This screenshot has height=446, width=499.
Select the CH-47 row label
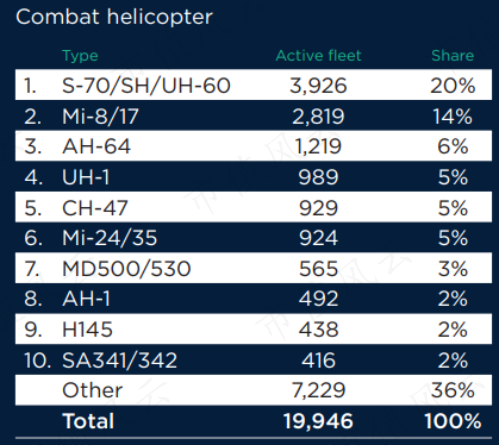coord(95,208)
